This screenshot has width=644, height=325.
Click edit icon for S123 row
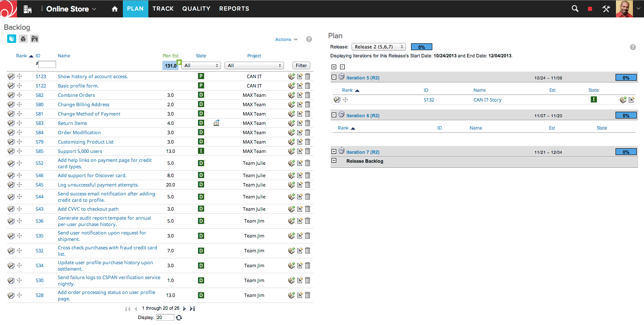coord(300,76)
